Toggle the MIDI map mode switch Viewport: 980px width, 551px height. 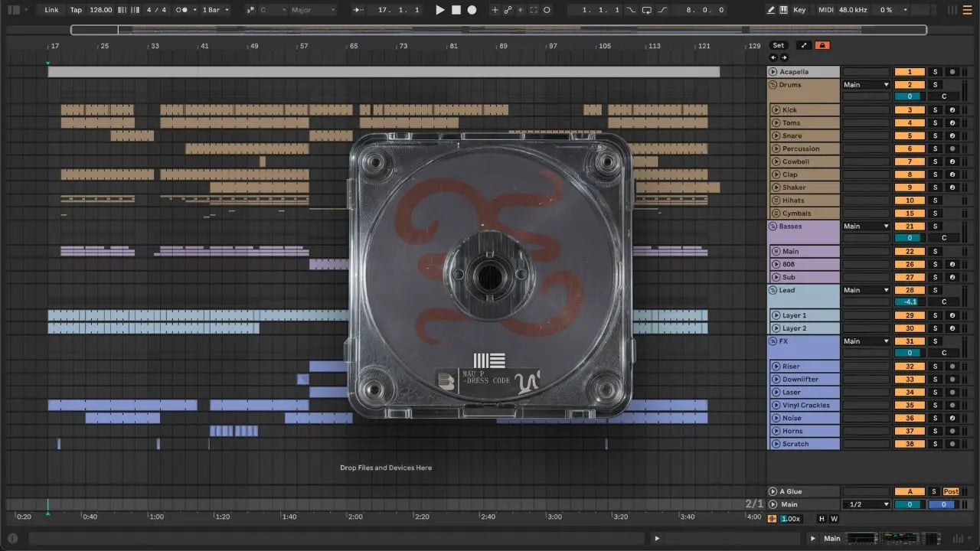pos(825,10)
